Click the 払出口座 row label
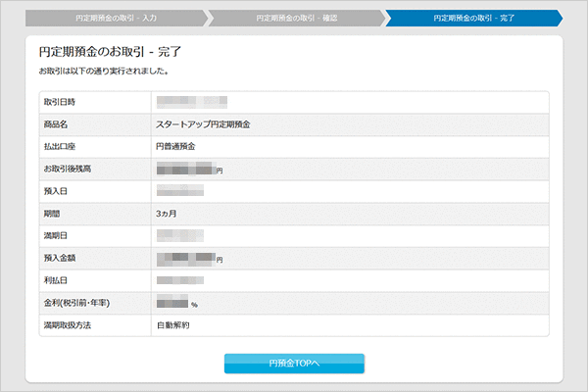Screen dimensions: 588x392 tap(58, 146)
